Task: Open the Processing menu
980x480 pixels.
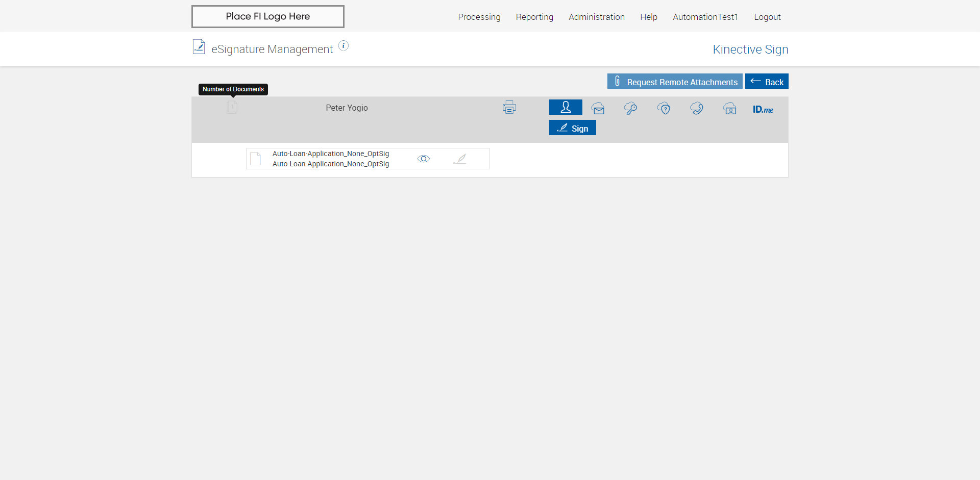Action: (x=479, y=17)
